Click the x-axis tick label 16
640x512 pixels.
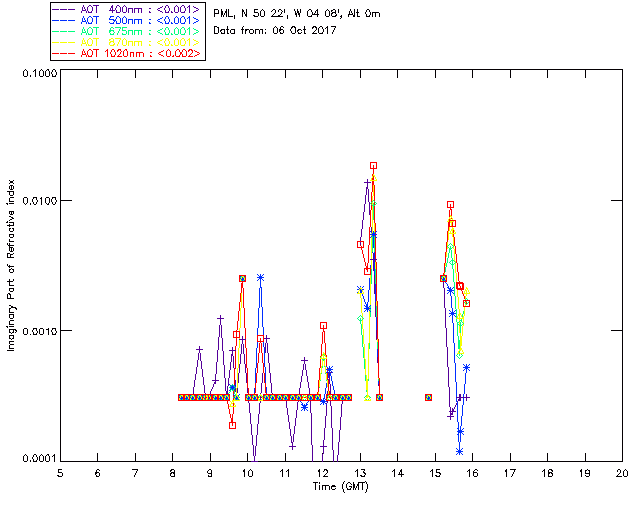tap(472, 473)
